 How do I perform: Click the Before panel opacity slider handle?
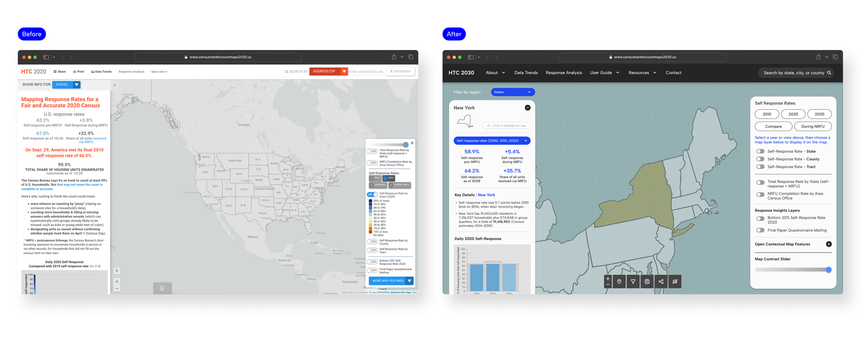point(405,145)
